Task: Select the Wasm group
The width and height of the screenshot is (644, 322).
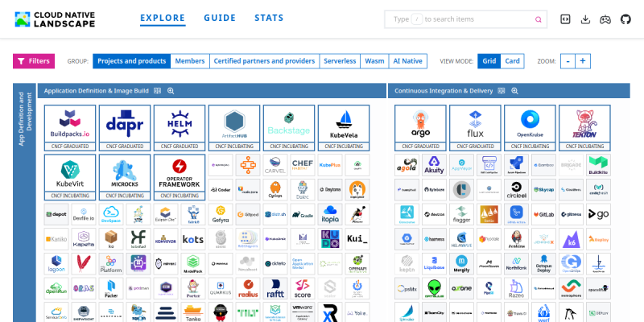Action: coord(374,61)
